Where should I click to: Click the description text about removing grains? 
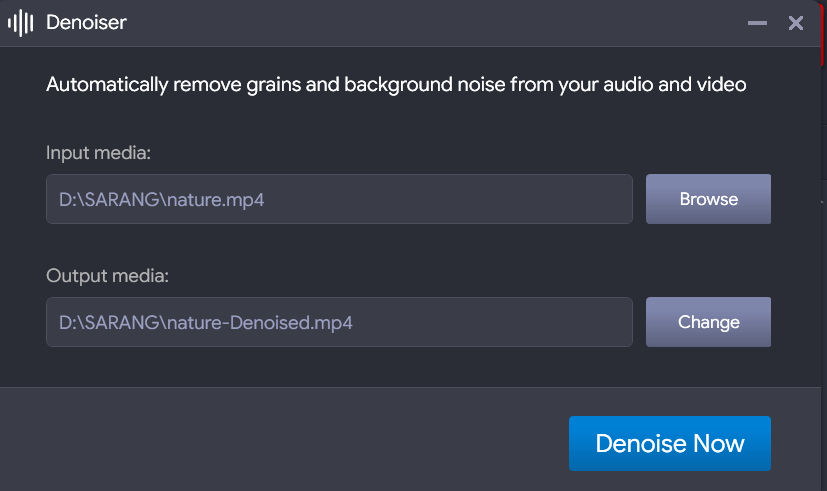396,85
